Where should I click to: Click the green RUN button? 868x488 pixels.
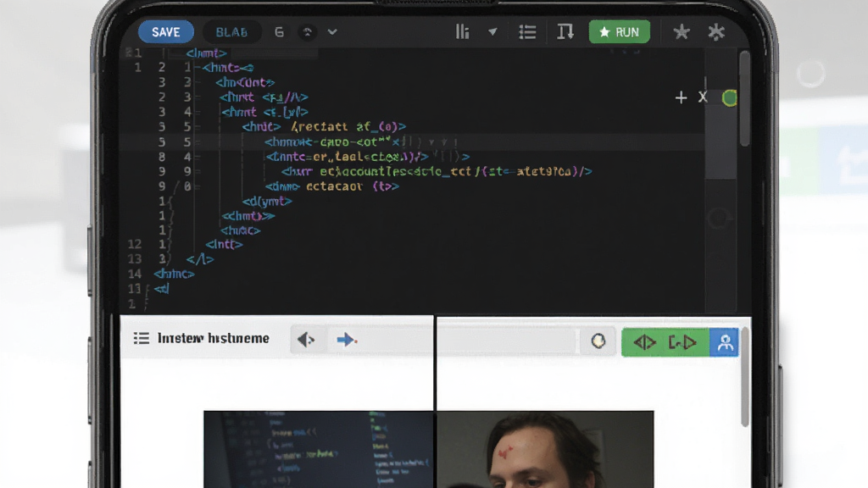click(620, 32)
